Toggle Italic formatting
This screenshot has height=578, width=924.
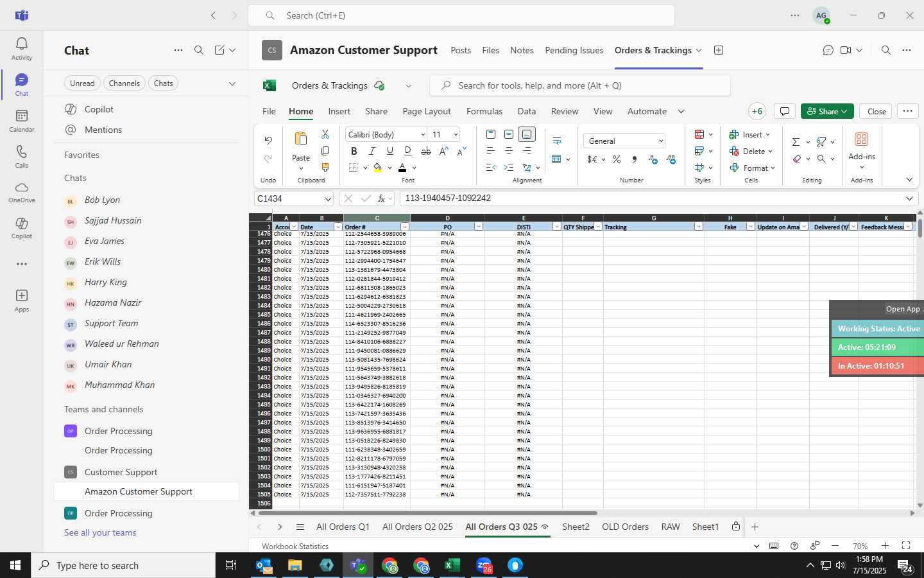click(x=372, y=151)
